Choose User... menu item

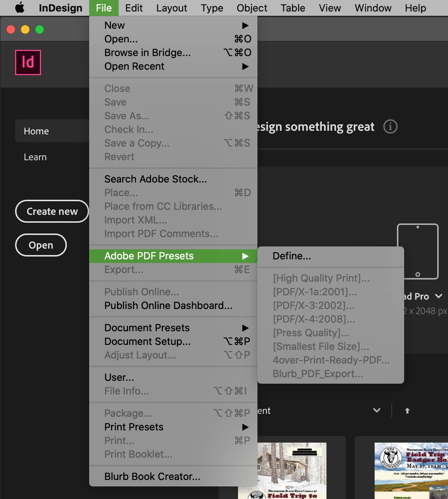click(173, 377)
